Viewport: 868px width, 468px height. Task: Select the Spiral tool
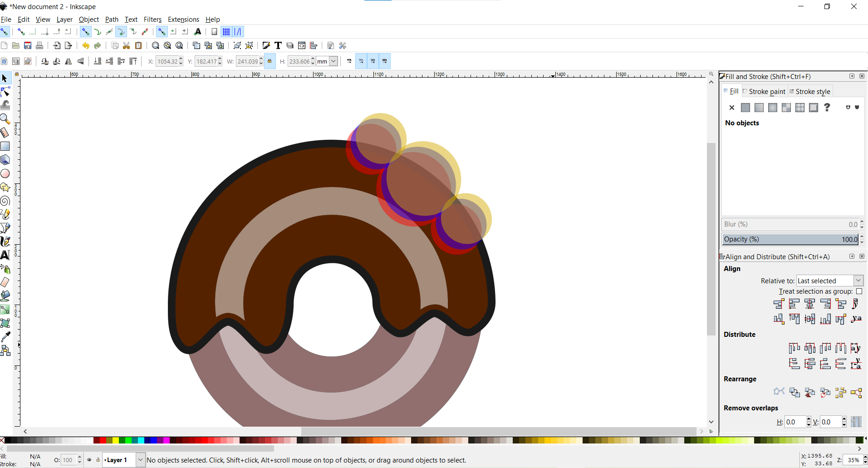tap(5, 201)
